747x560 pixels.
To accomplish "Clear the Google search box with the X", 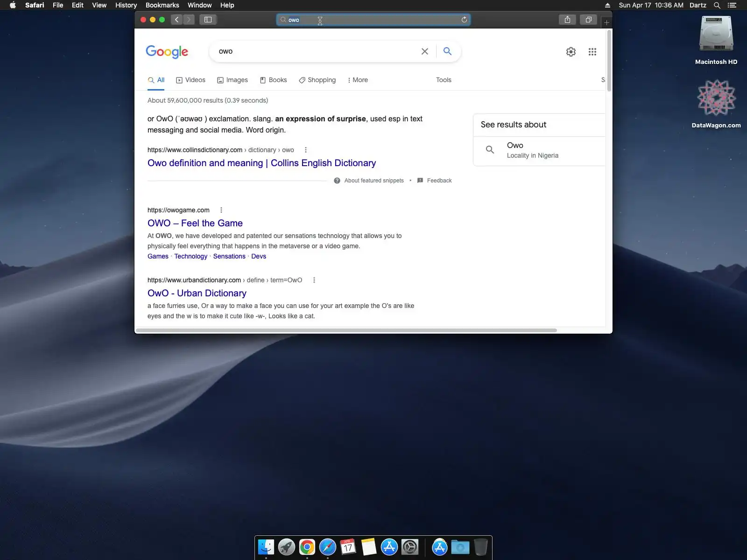I will click(425, 51).
